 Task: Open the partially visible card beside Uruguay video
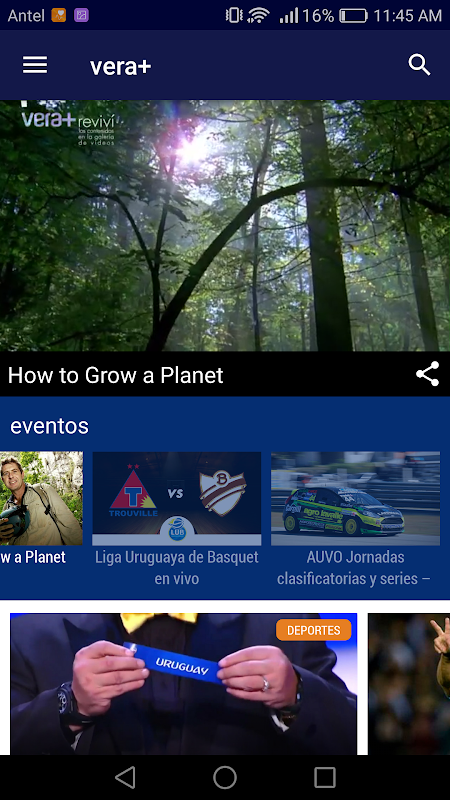409,684
